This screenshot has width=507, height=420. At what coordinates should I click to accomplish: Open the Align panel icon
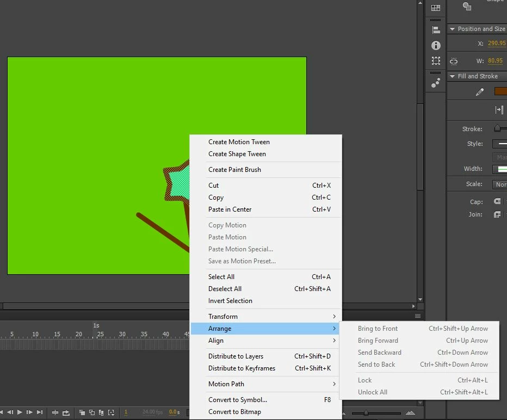(x=436, y=30)
